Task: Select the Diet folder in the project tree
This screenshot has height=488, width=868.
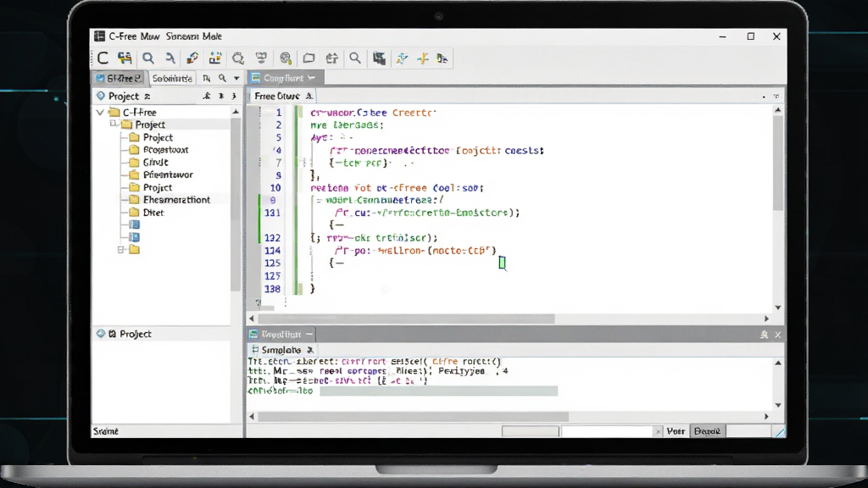Action: click(x=147, y=213)
